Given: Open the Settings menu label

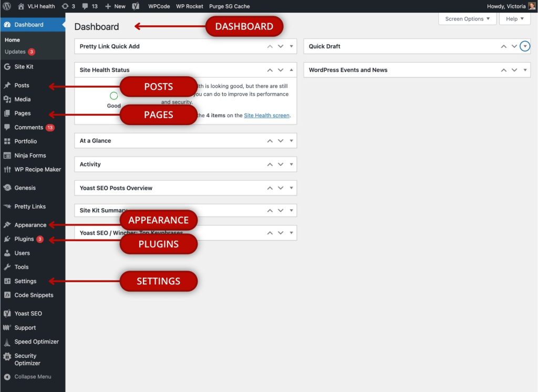Looking at the screenshot, I should pyautogui.click(x=25, y=281).
